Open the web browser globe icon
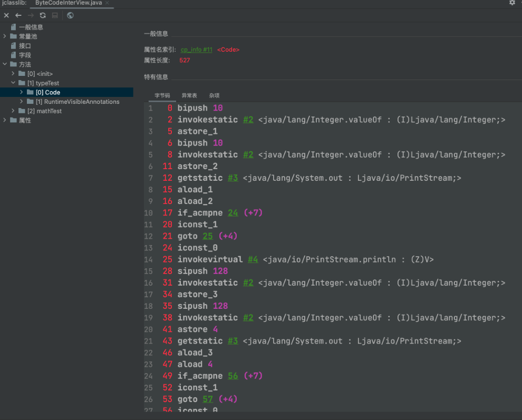522x420 pixels. pos(70,15)
